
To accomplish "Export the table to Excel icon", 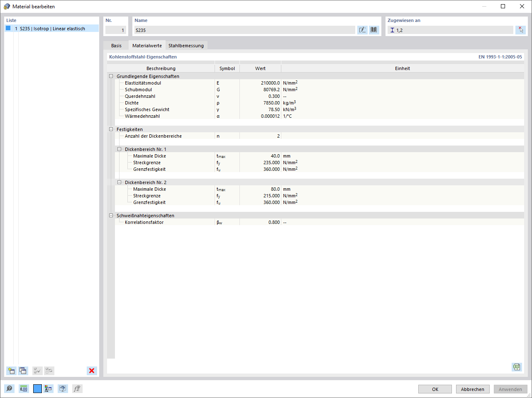I will click(x=517, y=367).
